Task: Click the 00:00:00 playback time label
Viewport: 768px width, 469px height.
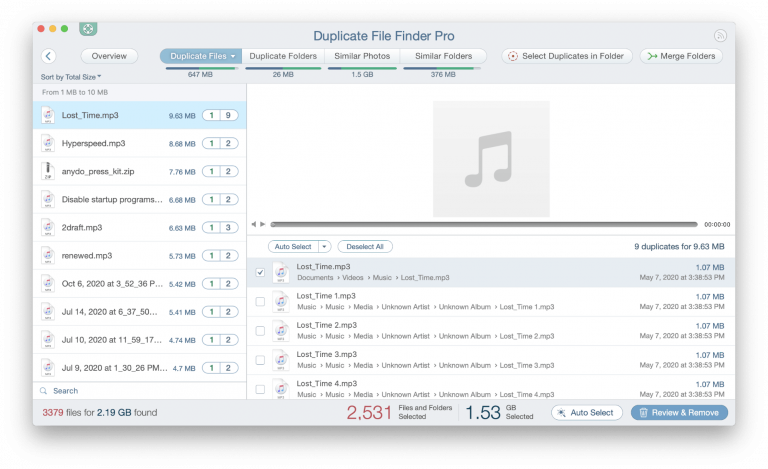Action: point(717,225)
